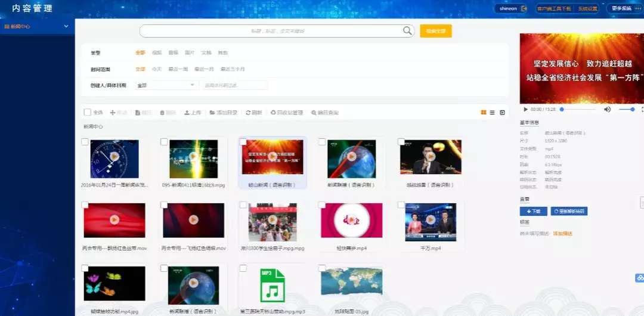Toggle fullscreen on the preview player
644x316 pixels.
642,109
